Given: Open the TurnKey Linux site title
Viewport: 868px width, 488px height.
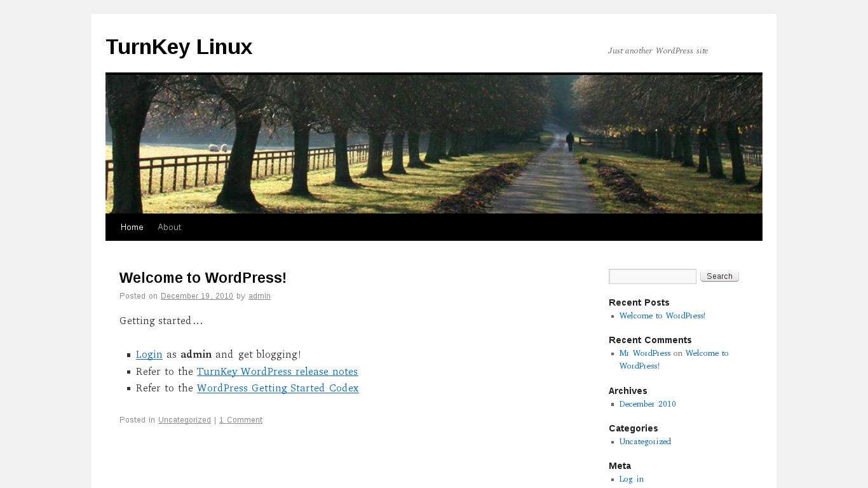Looking at the screenshot, I should point(179,47).
